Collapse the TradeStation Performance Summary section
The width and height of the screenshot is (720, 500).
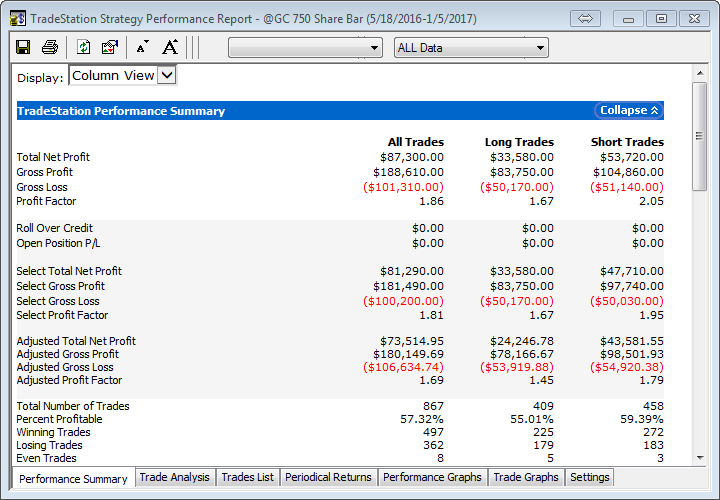(x=629, y=111)
